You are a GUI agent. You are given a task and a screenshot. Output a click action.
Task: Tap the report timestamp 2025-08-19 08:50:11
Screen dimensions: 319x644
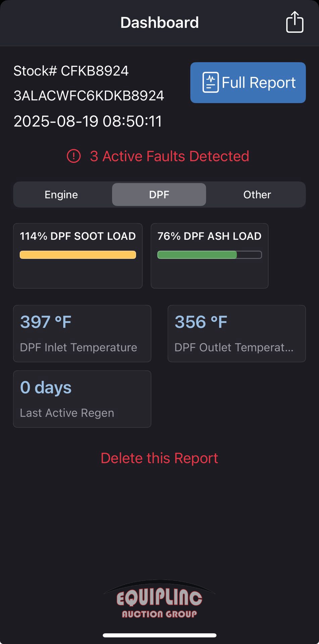(x=88, y=121)
